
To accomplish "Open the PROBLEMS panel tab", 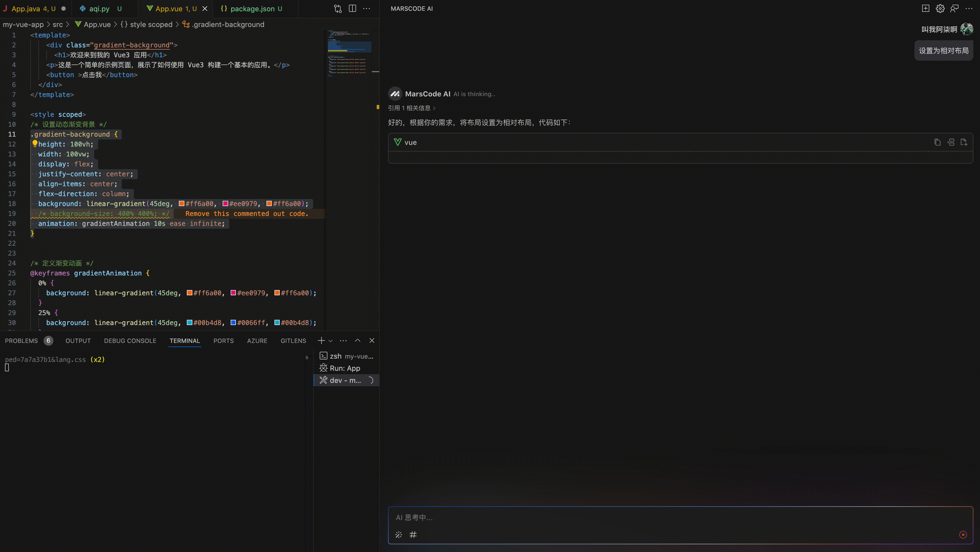I will coord(21,341).
